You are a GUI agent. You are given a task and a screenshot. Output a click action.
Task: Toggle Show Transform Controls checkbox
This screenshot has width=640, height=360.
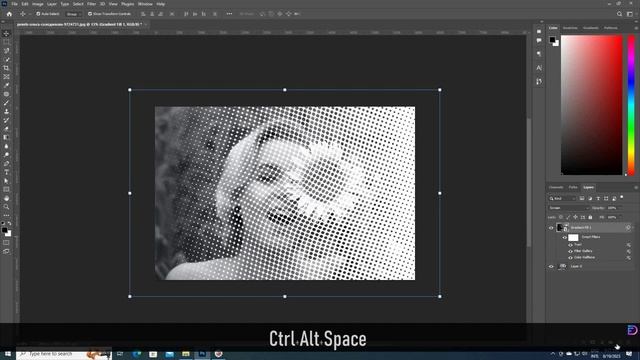pos(90,14)
